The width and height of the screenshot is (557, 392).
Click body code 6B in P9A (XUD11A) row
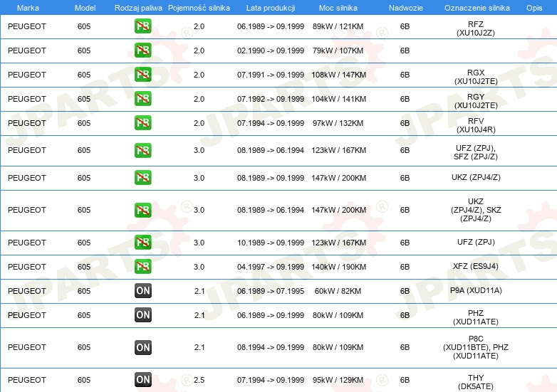[405, 291]
